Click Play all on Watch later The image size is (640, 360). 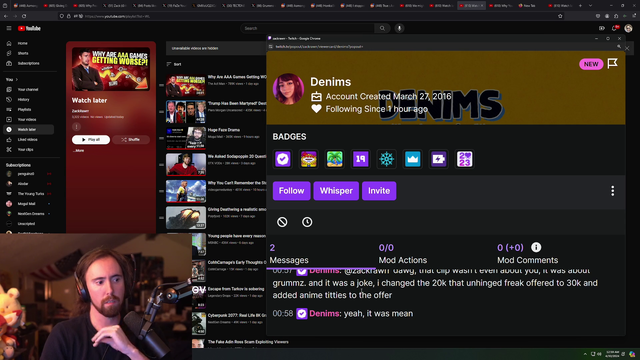tap(91, 140)
